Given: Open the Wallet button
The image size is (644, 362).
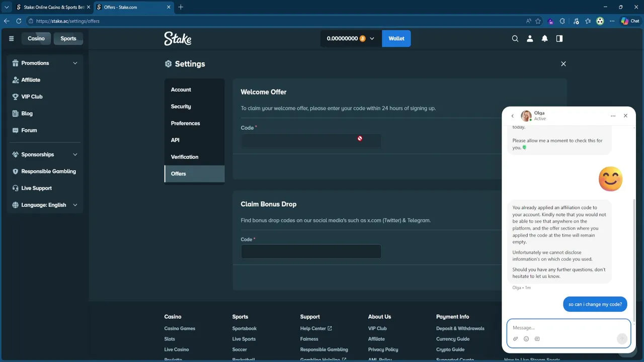Looking at the screenshot, I should pyautogui.click(x=396, y=39).
